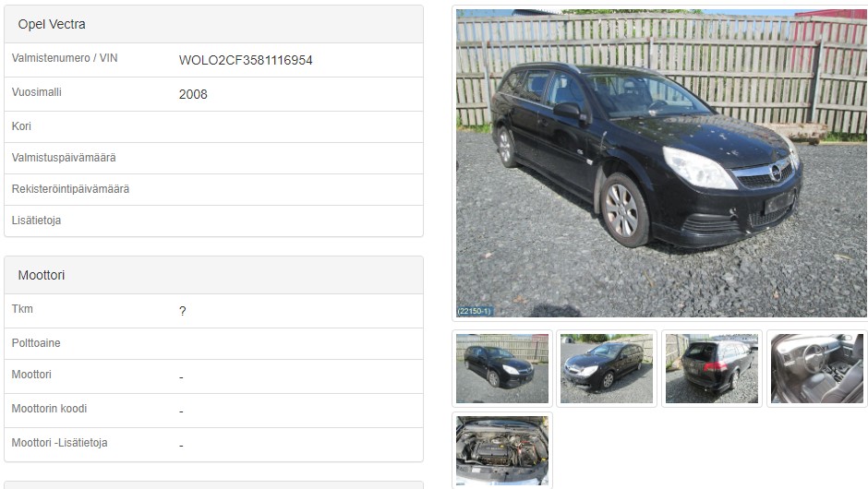Click the Vuosimalli value 2008
This screenshot has width=868, height=489.
tap(193, 95)
